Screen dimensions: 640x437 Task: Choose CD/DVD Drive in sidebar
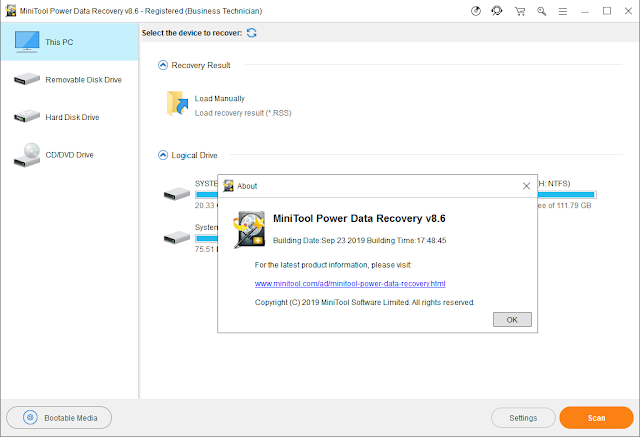(x=69, y=155)
